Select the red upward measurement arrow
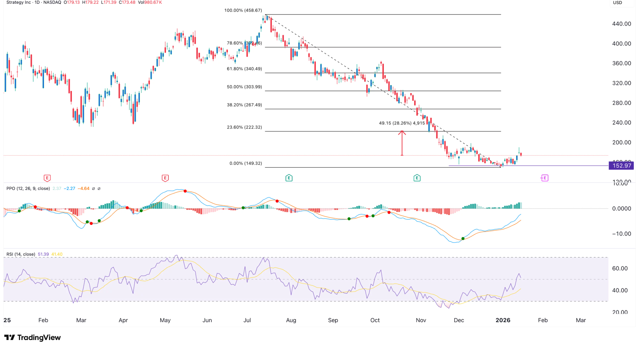644x351 pixels. [402, 143]
